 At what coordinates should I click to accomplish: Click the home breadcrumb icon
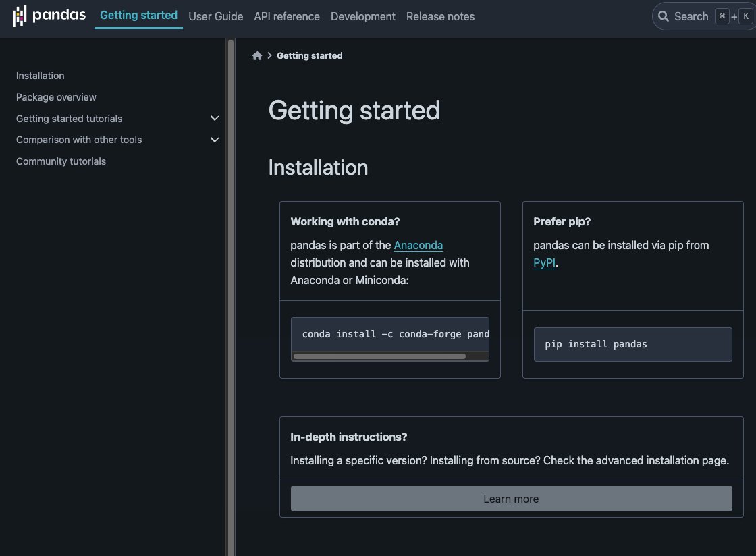click(x=257, y=56)
